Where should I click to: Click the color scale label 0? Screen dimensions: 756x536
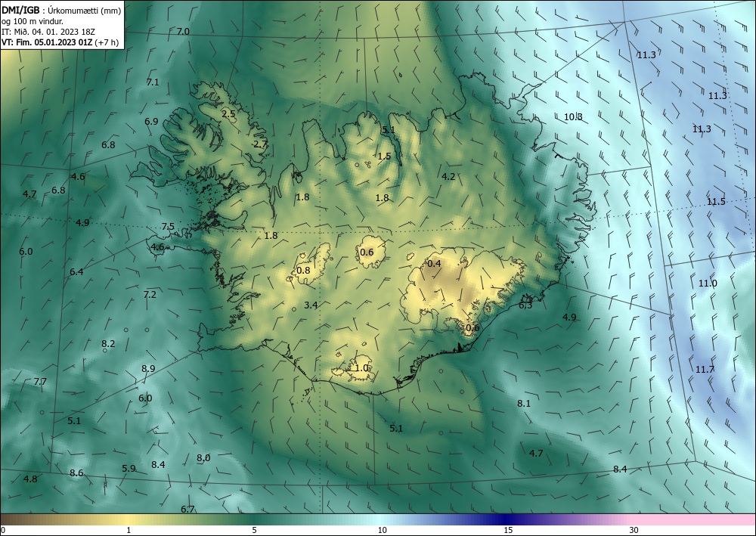click(x=3, y=531)
